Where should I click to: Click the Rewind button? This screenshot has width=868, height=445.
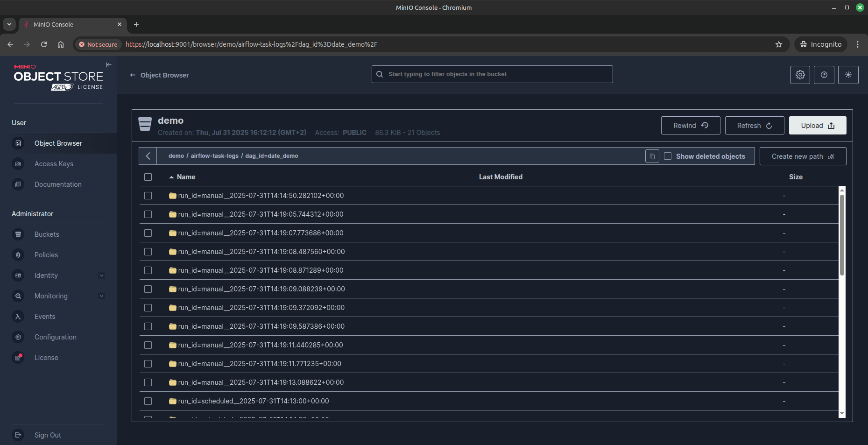click(690, 125)
